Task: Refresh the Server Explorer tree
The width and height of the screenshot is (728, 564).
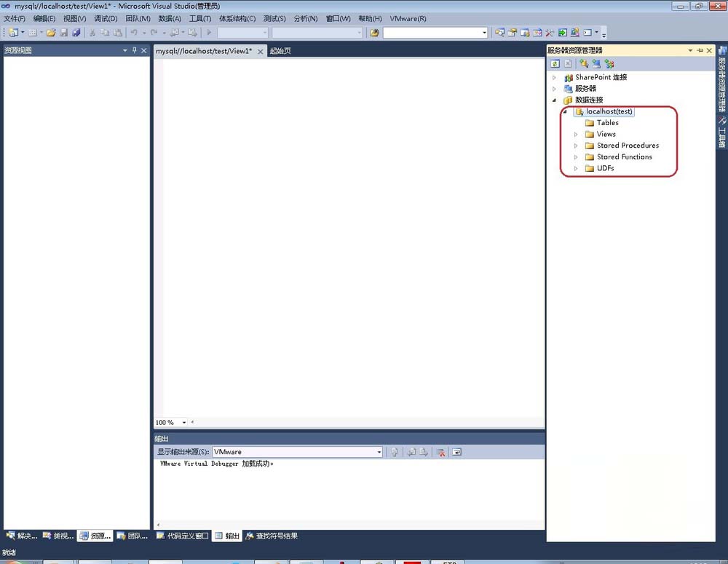Action: tap(555, 63)
